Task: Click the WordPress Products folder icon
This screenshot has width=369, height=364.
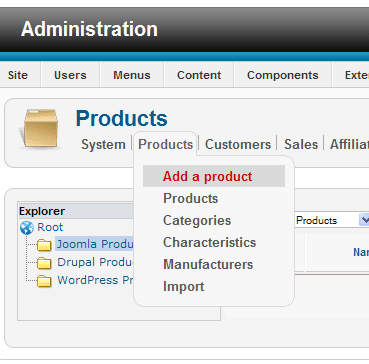Action: click(x=44, y=281)
